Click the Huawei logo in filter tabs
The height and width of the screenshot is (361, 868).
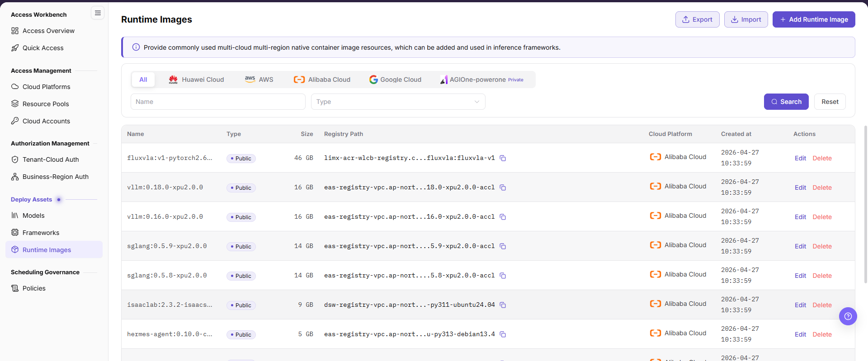pos(173,80)
